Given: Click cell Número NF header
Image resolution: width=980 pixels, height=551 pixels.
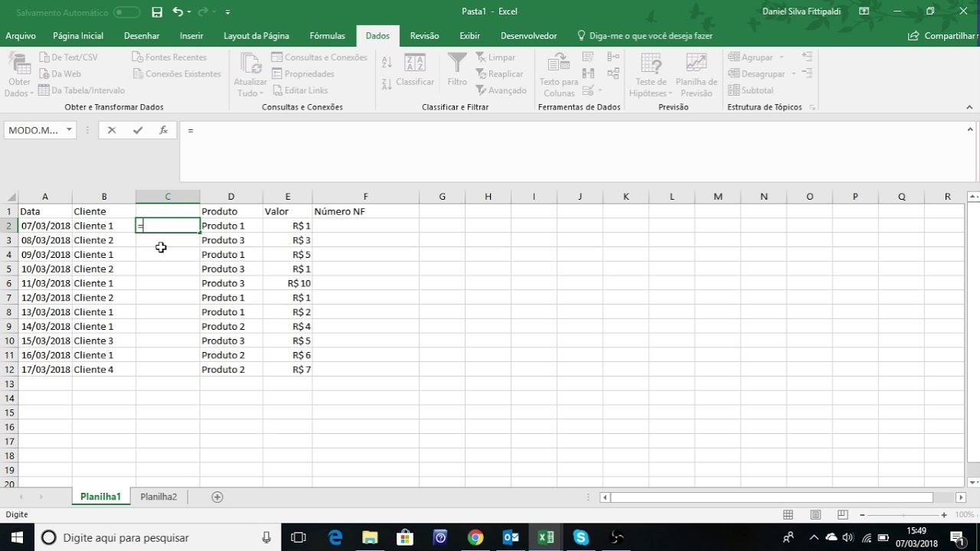Looking at the screenshot, I should coord(365,211).
